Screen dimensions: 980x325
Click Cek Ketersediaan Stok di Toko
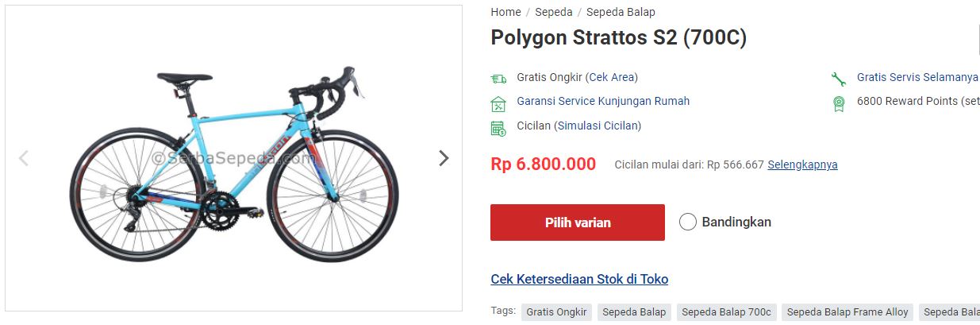click(x=579, y=279)
